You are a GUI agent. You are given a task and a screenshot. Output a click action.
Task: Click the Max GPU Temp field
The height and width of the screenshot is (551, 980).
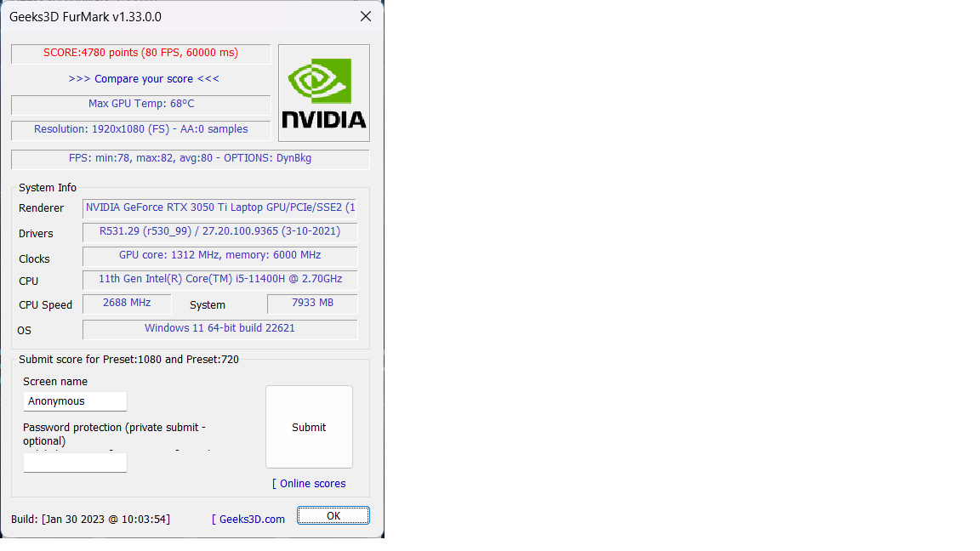[x=140, y=105]
